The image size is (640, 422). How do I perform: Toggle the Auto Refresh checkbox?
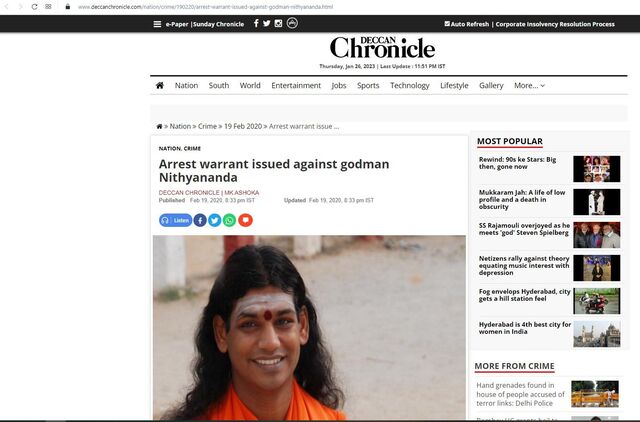tap(447, 24)
